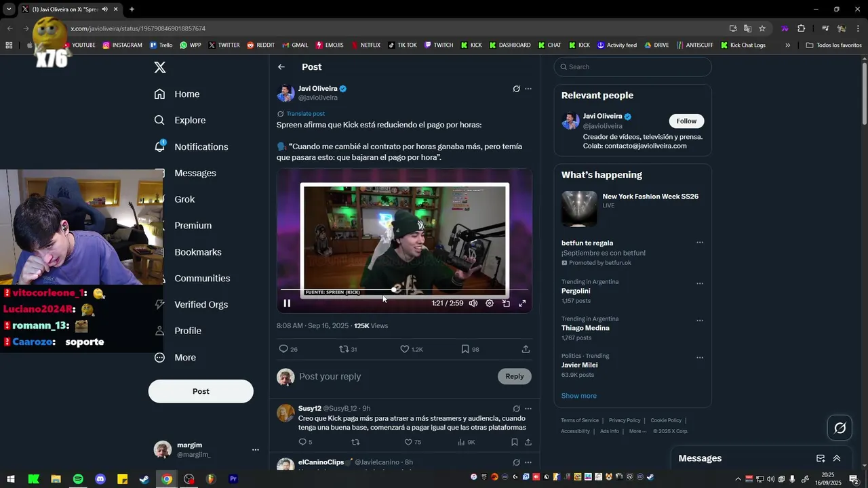
Task: Open the Premium page
Action: coord(193,226)
